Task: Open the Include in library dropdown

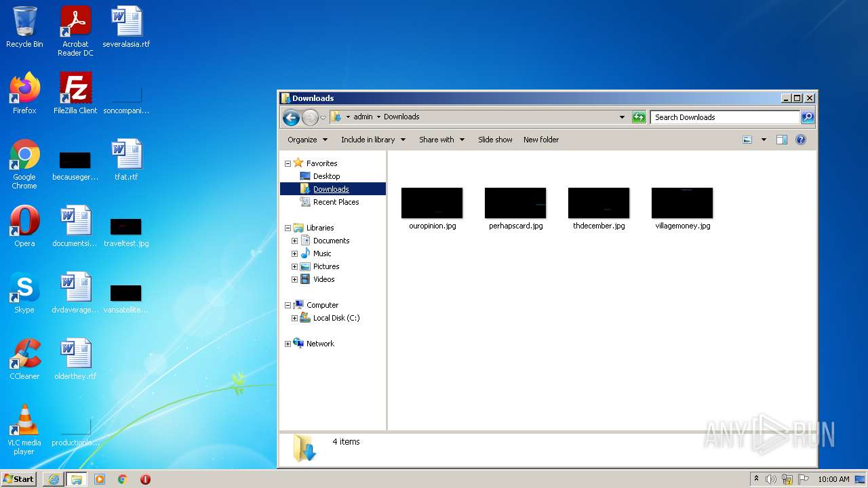Action: (x=373, y=140)
